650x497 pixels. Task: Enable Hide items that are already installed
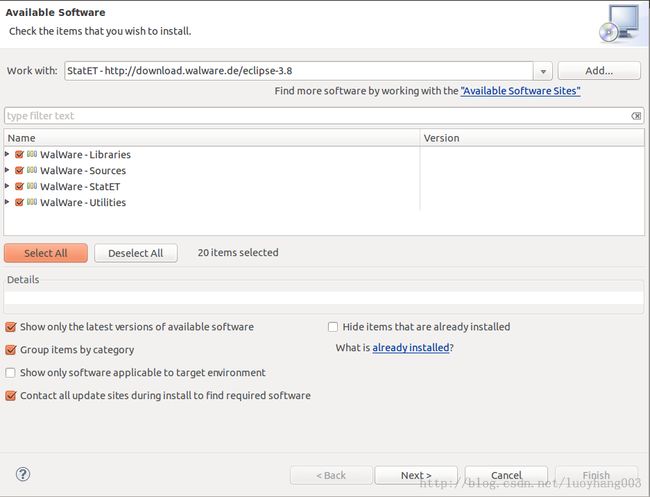coord(333,327)
